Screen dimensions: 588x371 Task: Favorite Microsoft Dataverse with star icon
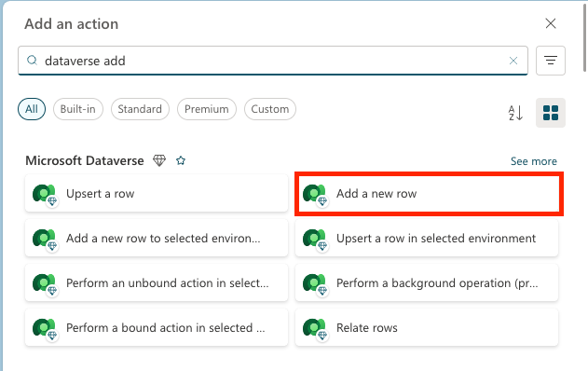coord(181,161)
